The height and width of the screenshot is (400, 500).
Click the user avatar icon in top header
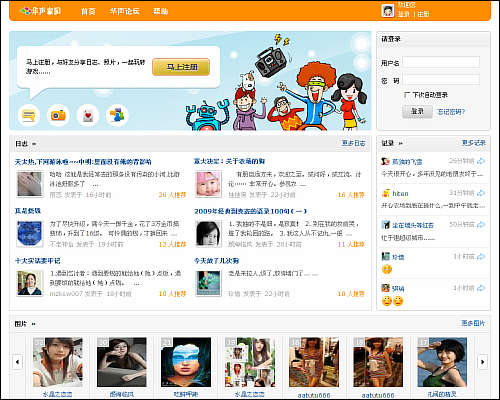388,11
